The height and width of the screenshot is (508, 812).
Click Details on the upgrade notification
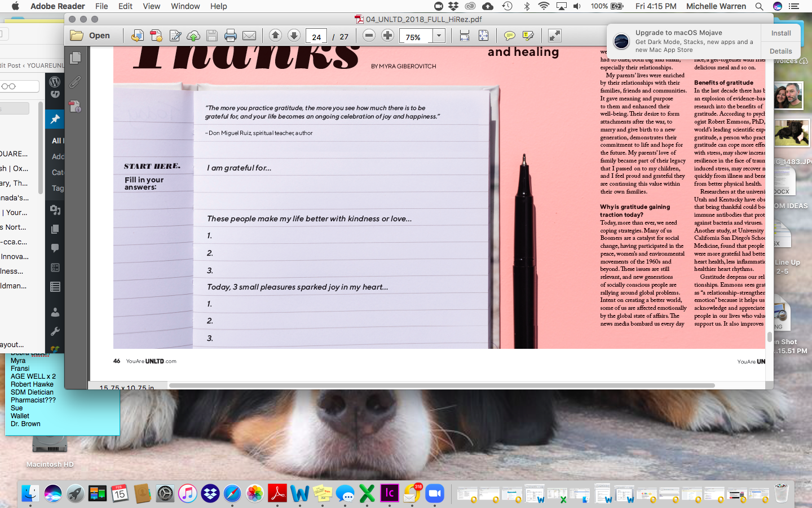coord(781,51)
